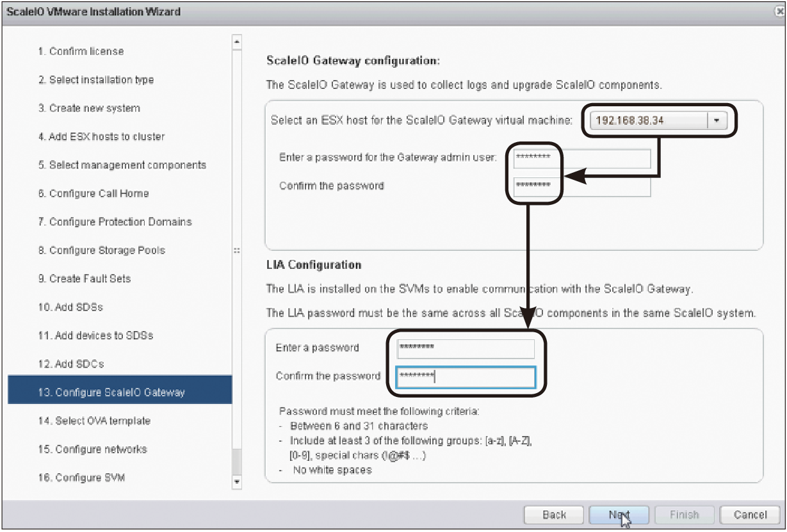787x532 pixels.
Task: Go to step 14 Select OVA template
Action: click(94, 421)
